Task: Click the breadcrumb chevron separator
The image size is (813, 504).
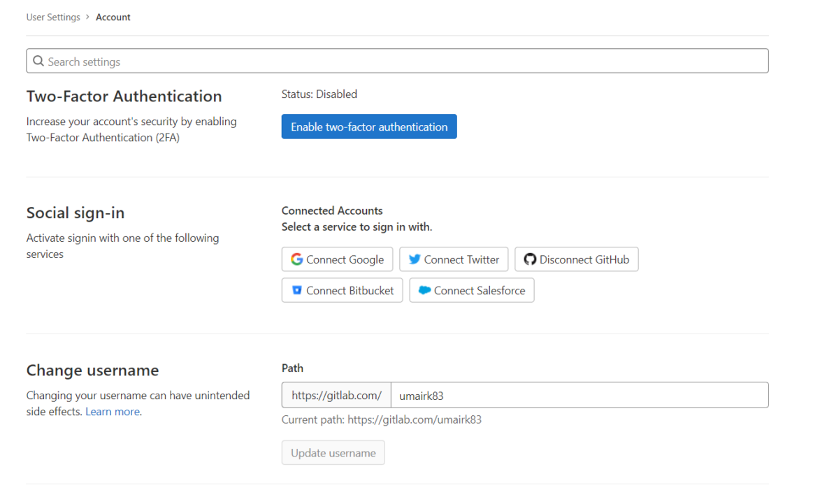Action: coord(87,17)
